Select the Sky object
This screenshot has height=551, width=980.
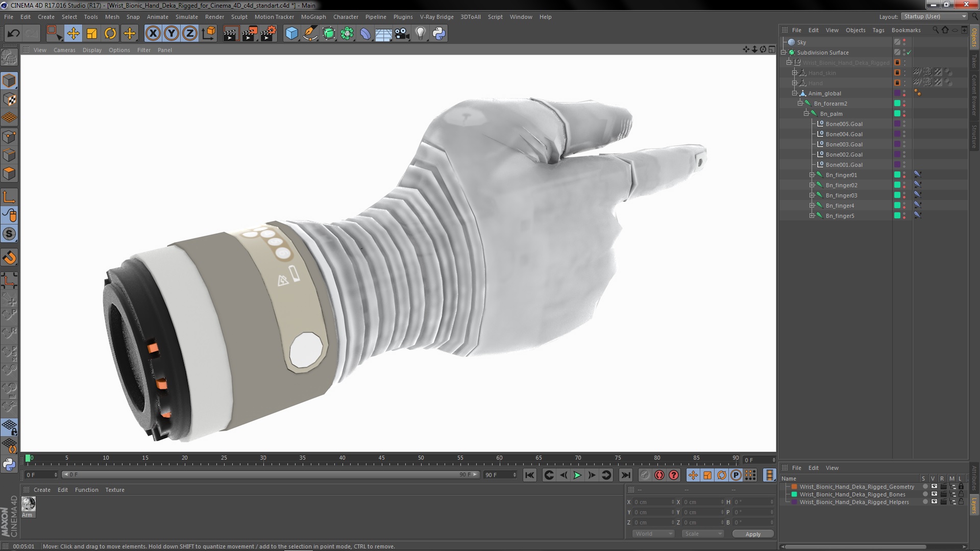coord(801,42)
